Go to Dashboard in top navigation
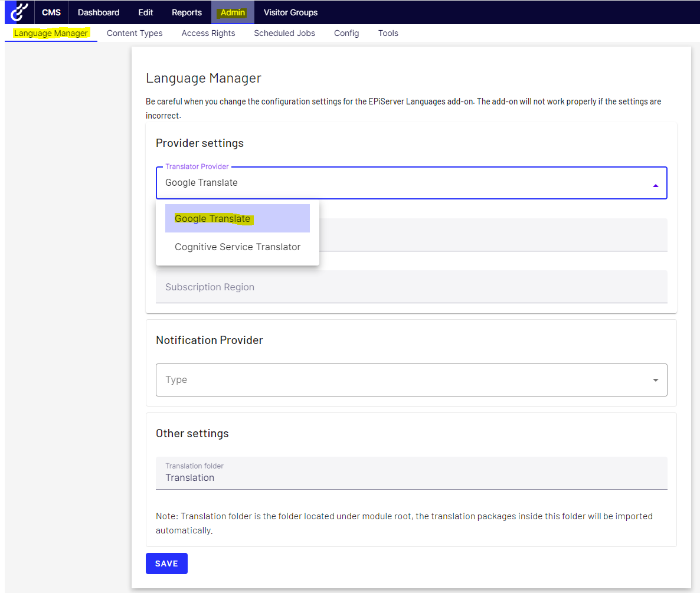This screenshot has height=593, width=700. (x=99, y=12)
